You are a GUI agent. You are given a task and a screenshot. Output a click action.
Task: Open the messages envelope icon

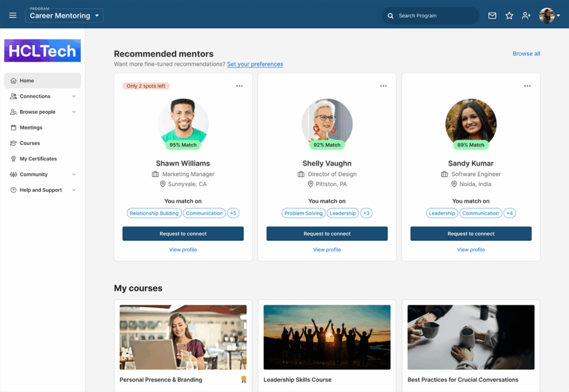click(492, 16)
